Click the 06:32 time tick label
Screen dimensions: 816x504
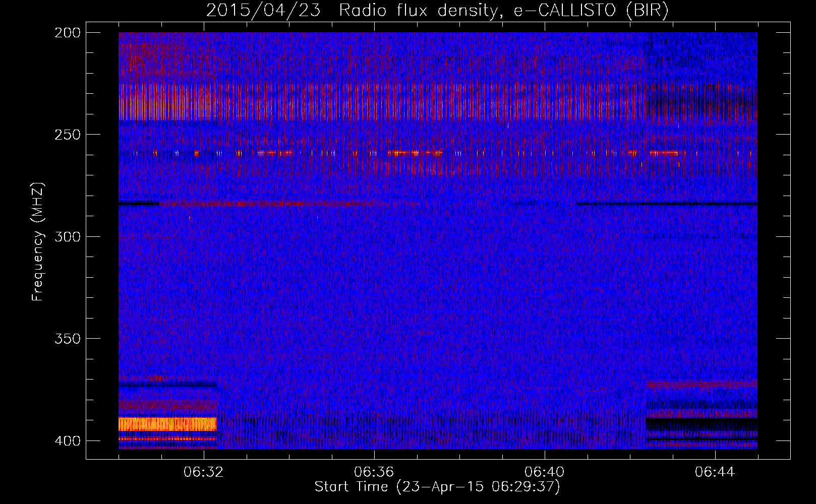[204, 472]
